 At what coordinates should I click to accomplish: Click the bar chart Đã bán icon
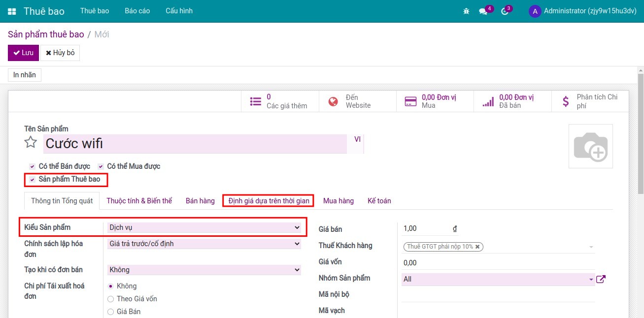coord(488,101)
